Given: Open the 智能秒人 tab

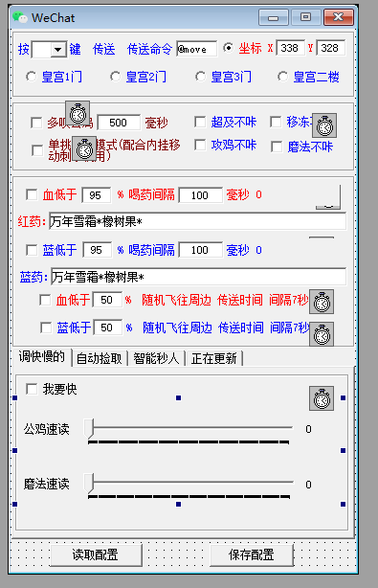Looking at the screenshot, I should pos(156,358).
